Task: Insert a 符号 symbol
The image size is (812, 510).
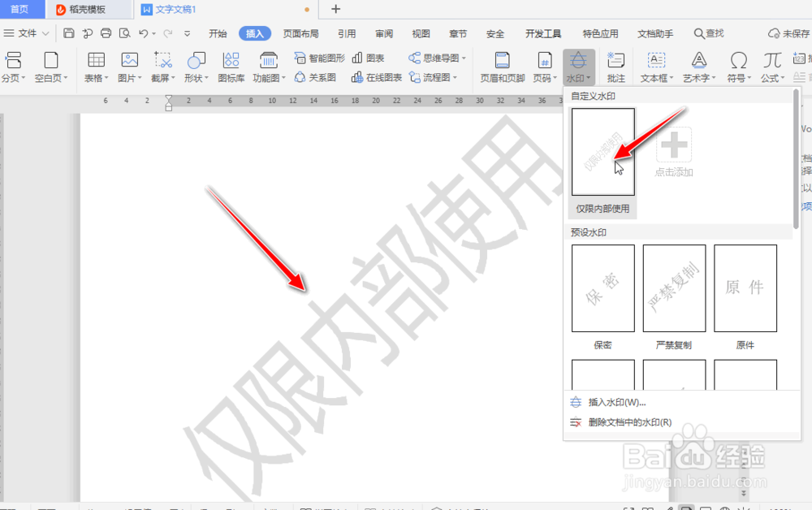Action: click(x=739, y=67)
